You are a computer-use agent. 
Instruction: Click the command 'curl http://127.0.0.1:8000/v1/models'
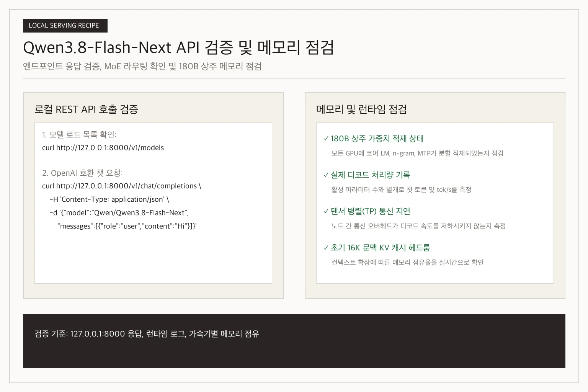point(103,148)
